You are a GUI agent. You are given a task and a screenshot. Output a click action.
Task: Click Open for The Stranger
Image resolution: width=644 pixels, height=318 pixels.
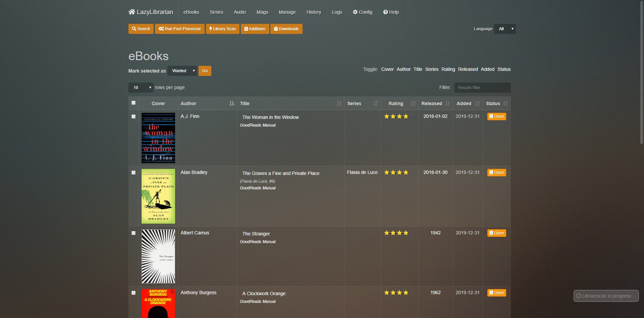(x=496, y=233)
